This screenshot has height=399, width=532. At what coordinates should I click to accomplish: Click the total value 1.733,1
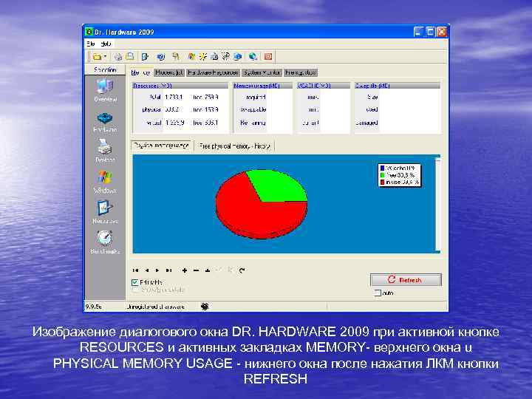174,97
